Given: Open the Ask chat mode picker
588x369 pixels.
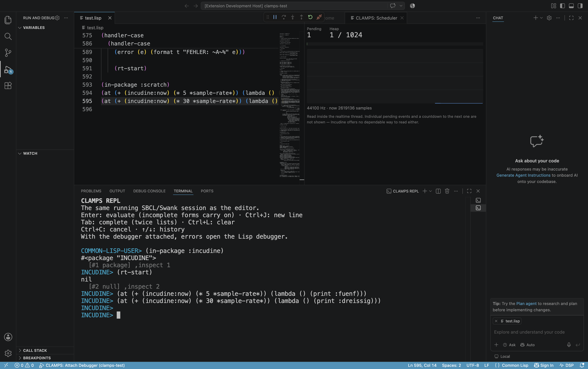Looking at the screenshot, I should [509, 345].
